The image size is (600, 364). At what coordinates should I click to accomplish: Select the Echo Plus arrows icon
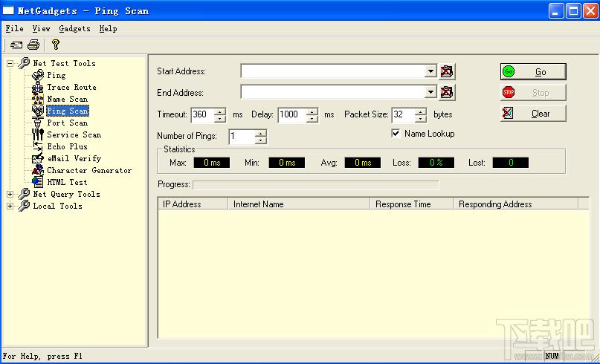click(x=37, y=146)
